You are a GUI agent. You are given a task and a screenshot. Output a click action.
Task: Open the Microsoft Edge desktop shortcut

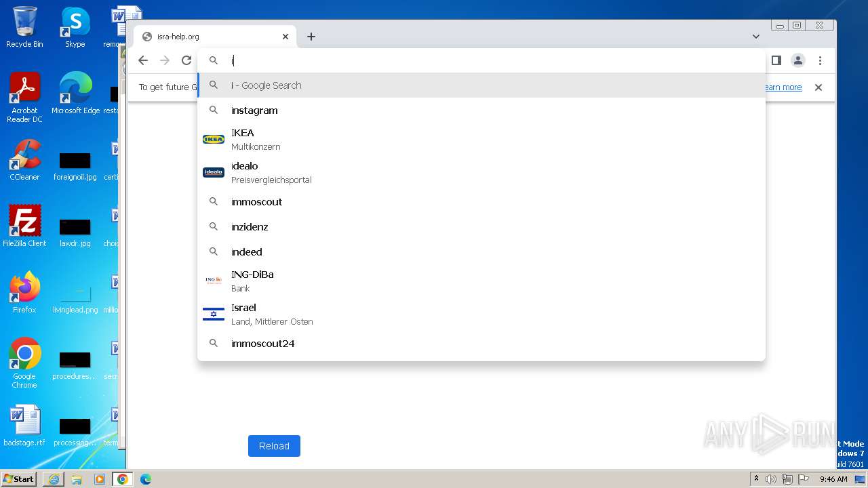point(75,94)
